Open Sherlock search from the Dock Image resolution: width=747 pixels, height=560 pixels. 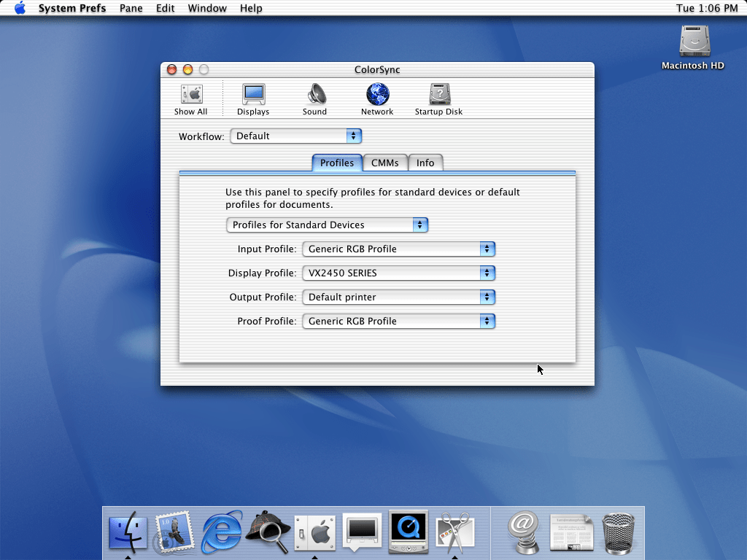pos(268,532)
